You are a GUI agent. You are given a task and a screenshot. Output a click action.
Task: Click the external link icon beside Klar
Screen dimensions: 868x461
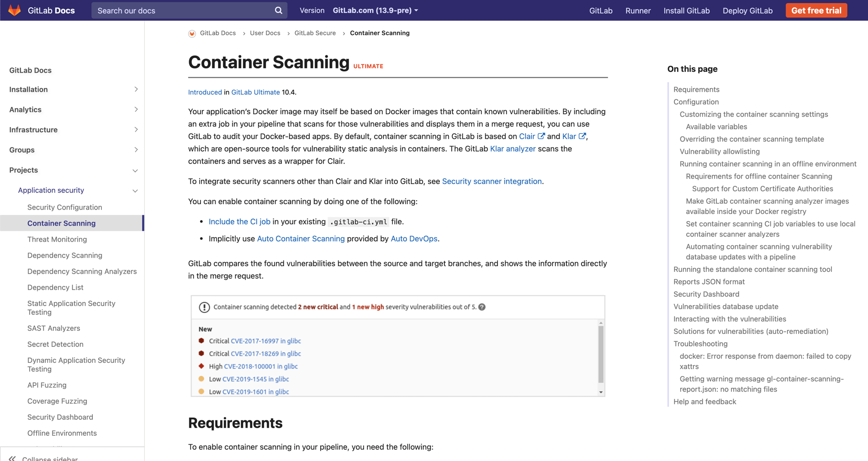pos(582,136)
